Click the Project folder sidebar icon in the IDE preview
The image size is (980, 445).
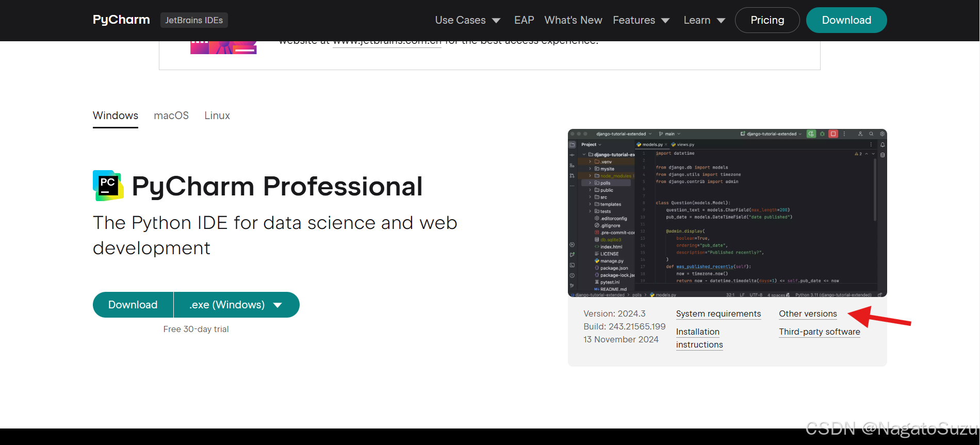(572, 145)
